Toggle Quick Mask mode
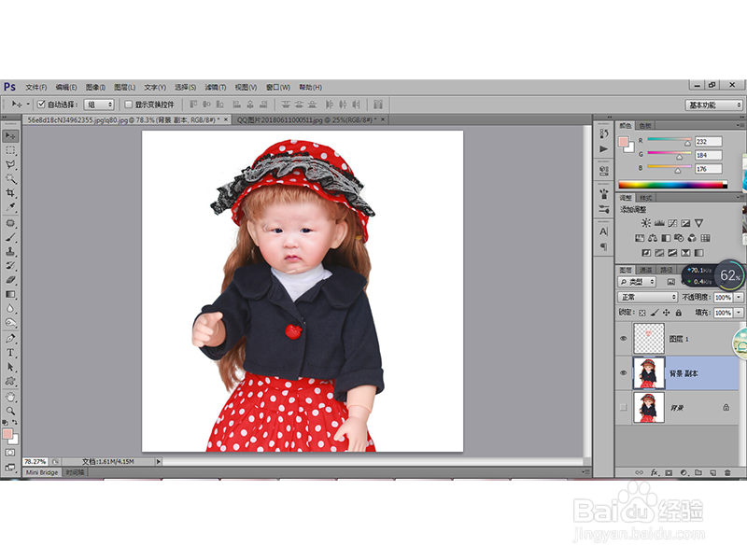This screenshot has height=560, width=747. click(10, 453)
